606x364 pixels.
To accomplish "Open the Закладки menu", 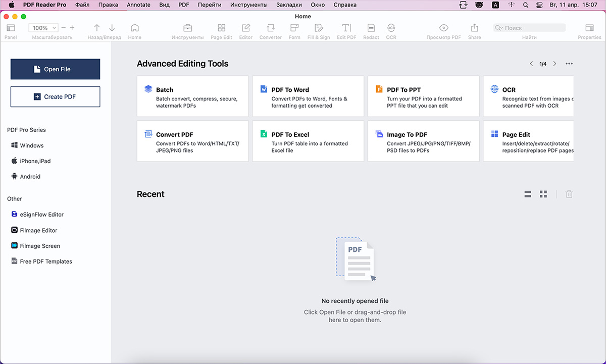I will click(289, 5).
